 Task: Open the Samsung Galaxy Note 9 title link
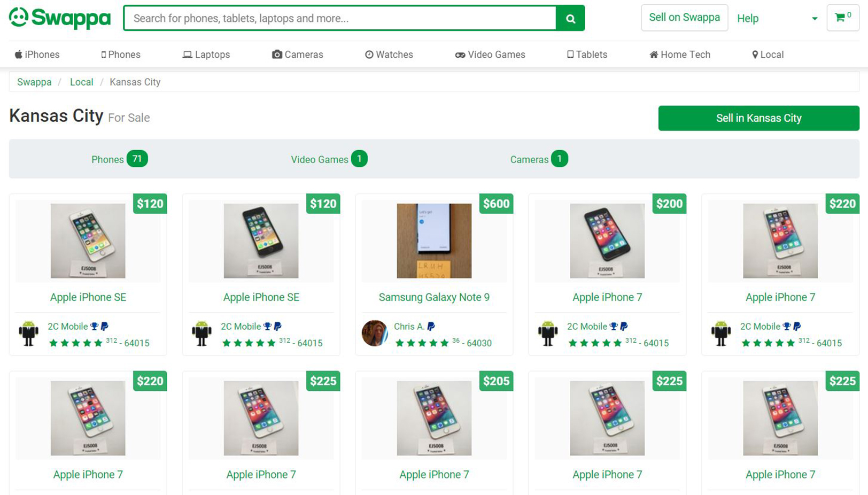click(x=434, y=297)
